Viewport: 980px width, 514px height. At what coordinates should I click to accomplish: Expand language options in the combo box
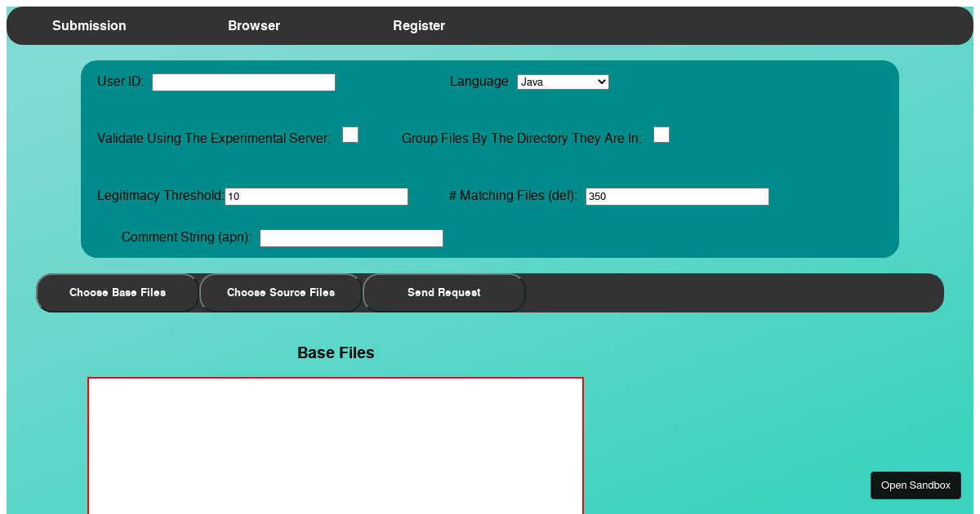(563, 82)
